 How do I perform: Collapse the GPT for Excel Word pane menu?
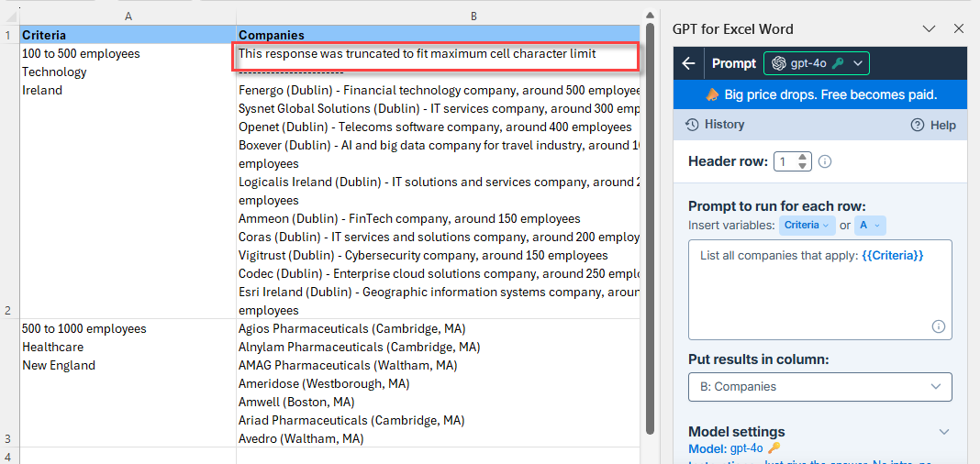click(x=929, y=28)
